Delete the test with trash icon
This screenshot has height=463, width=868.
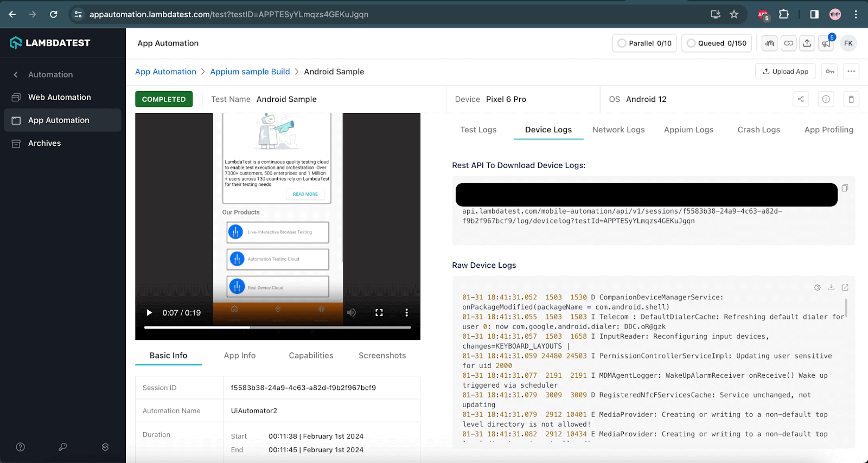coord(851,99)
